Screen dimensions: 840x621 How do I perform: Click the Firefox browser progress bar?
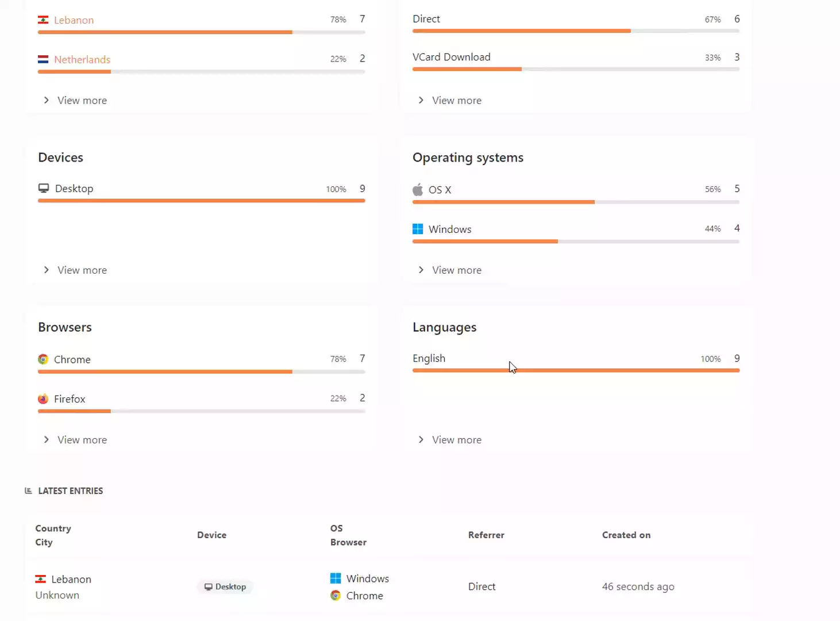[x=202, y=411]
